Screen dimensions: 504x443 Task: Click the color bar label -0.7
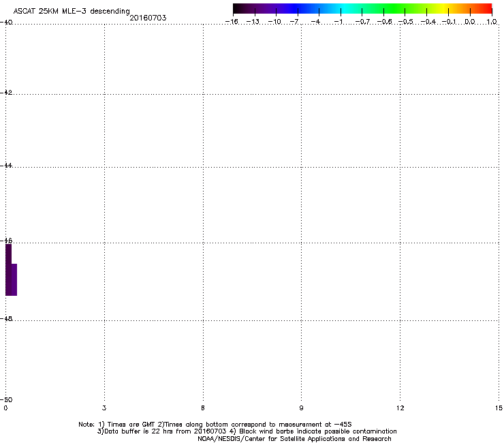pyautogui.click(x=362, y=22)
